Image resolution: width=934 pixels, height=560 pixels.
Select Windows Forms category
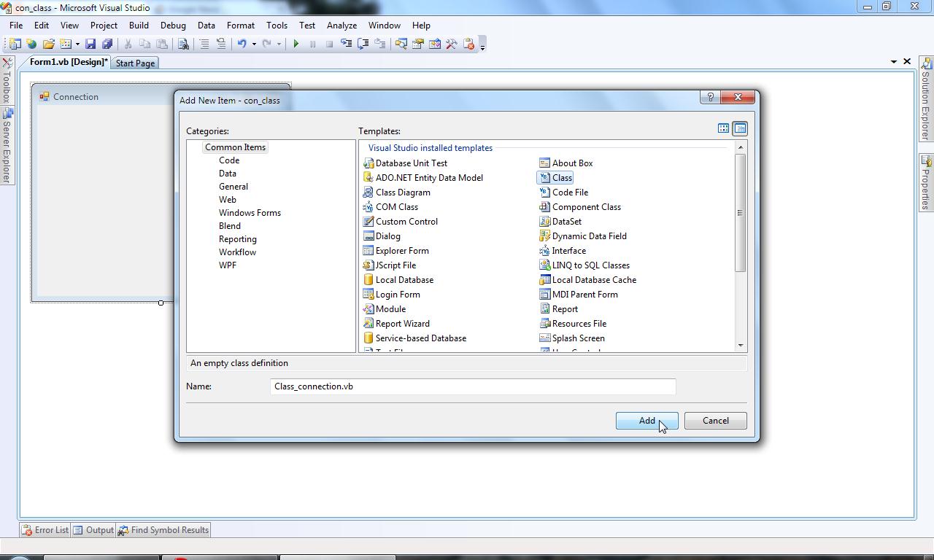(x=250, y=213)
